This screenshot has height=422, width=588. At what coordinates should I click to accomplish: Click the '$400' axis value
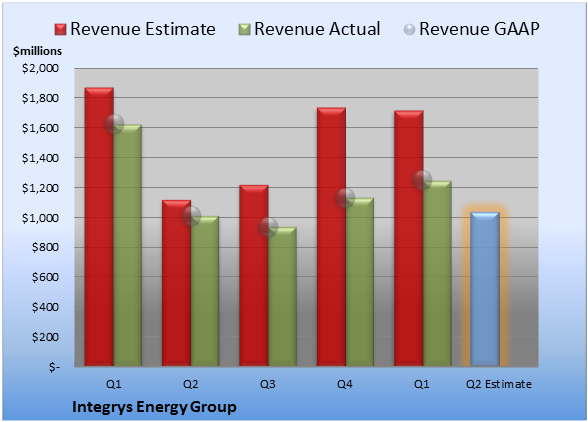pos(45,307)
